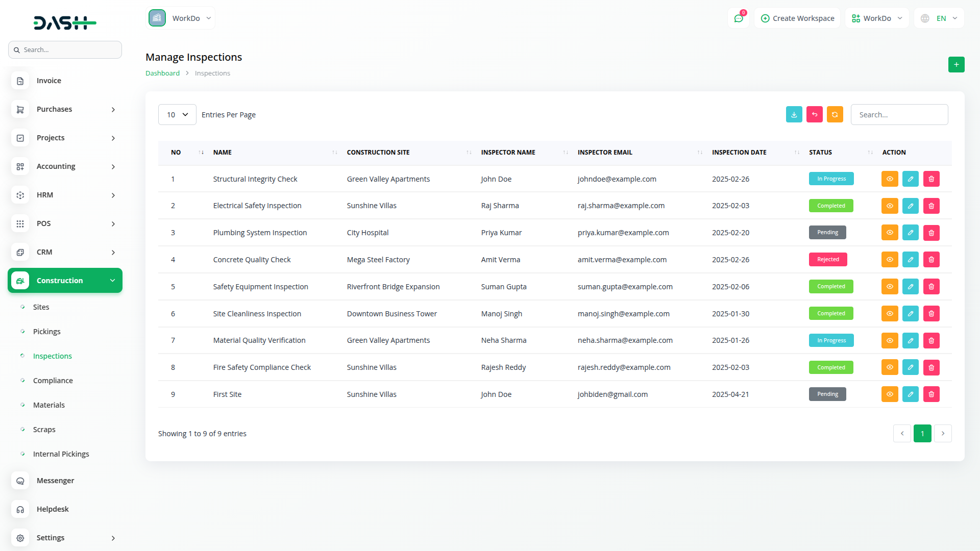Delete the Structural Integrity Check inspection
This screenshot has height=551, width=980.
(x=931, y=179)
